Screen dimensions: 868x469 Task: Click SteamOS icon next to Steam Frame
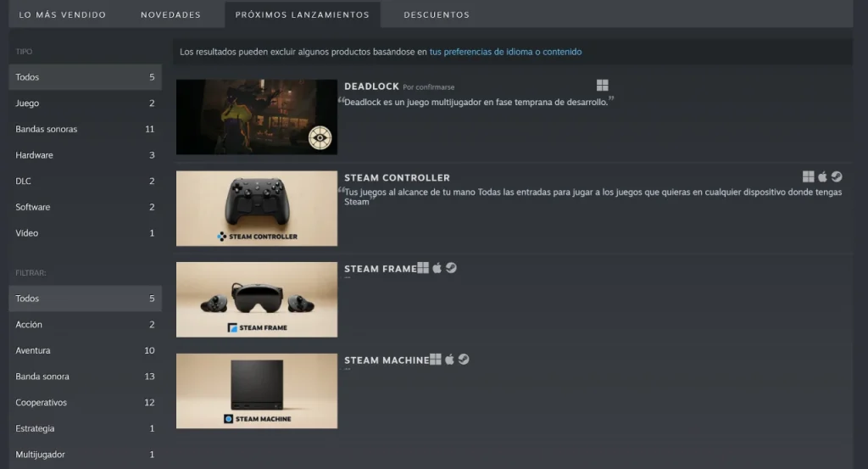pyautogui.click(x=451, y=268)
